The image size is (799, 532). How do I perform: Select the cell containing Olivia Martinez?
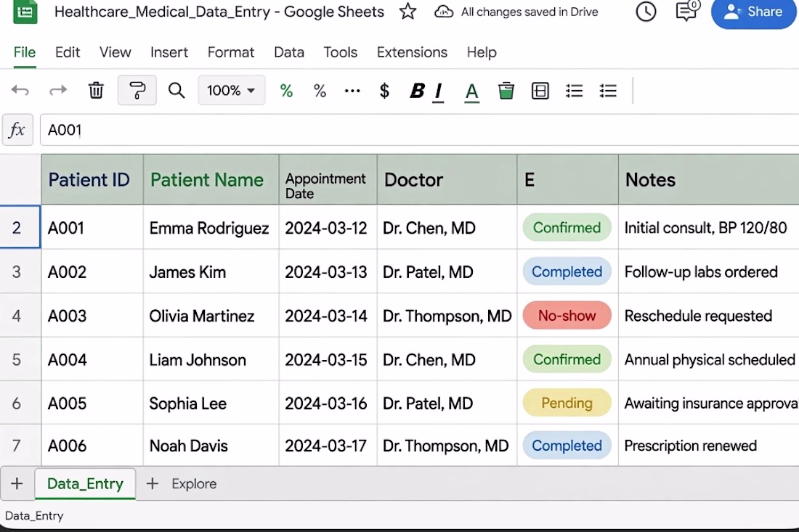coord(211,316)
